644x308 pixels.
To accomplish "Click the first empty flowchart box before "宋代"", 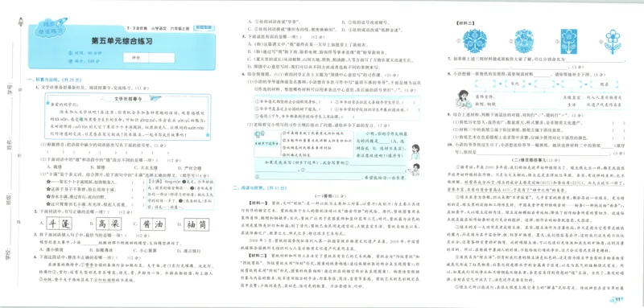I will (486, 84).
